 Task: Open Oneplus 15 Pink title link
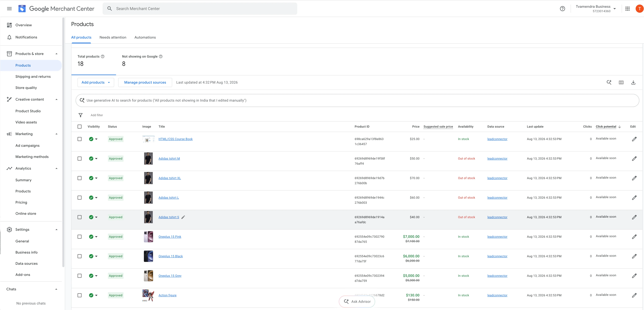(170, 237)
